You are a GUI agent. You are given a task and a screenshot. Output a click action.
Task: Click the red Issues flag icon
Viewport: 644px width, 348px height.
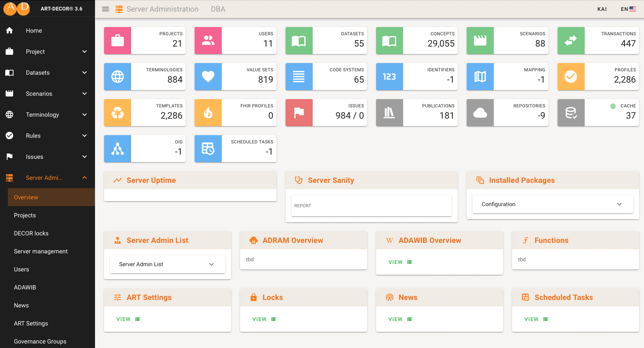click(299, 113)
